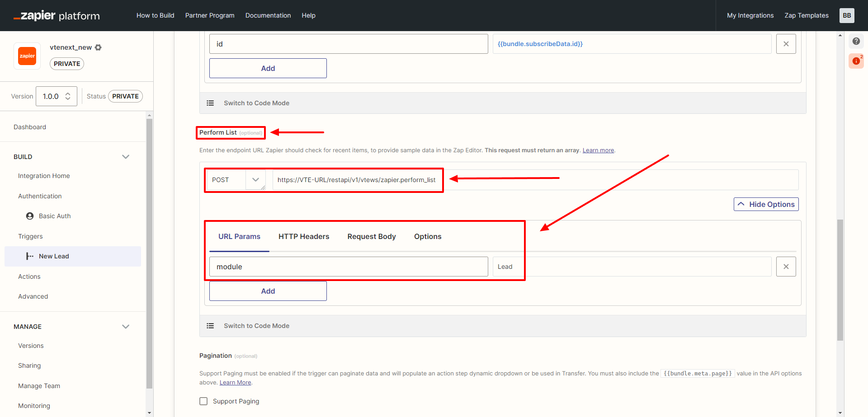This screenshot has width=868, height=417.
Task: Open the Dashboard page
Action: coord(30,127)
